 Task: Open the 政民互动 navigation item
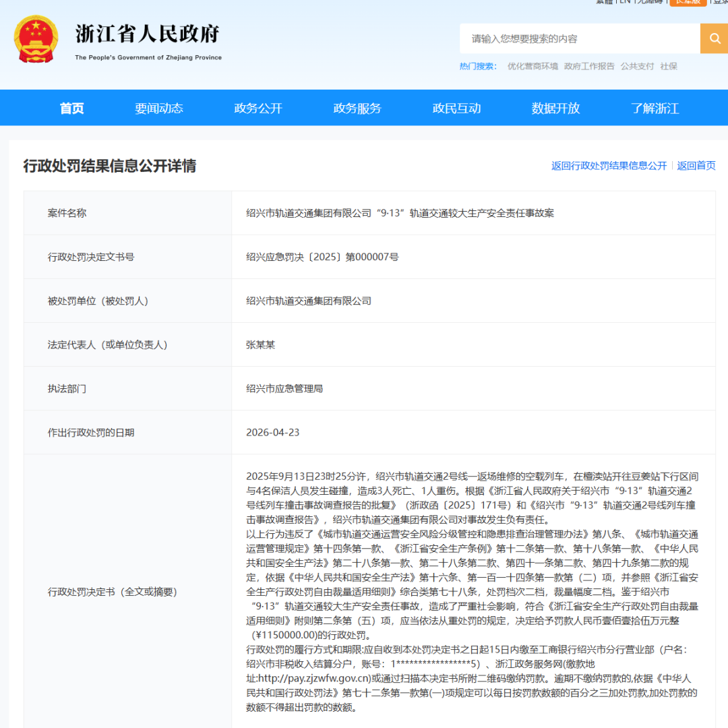pos(456,109)
